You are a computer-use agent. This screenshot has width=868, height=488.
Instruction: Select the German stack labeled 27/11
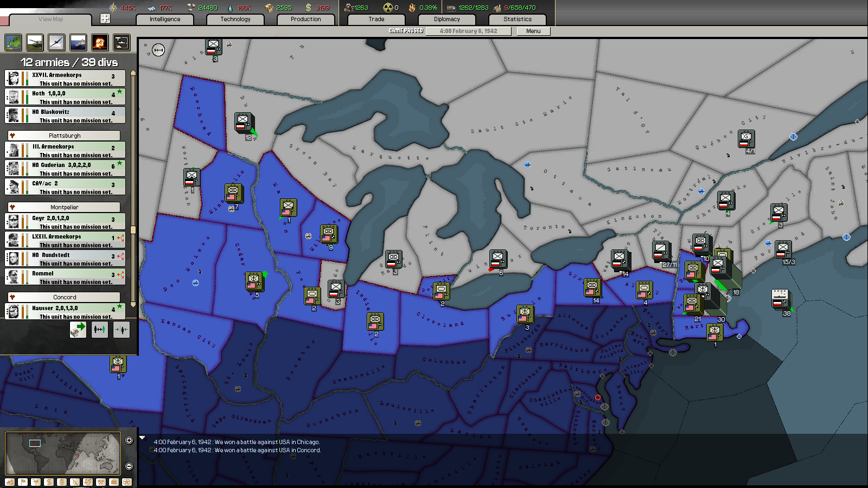[x=661, y=252]
